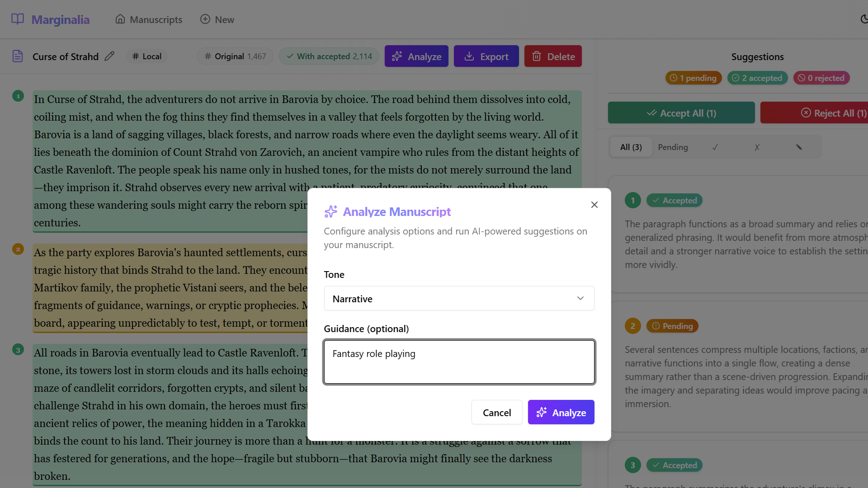This screenshot has width=868, height=488.
Task: Click paragraph marker number 2
Action: pyautogui.click(x=18, y=249)
